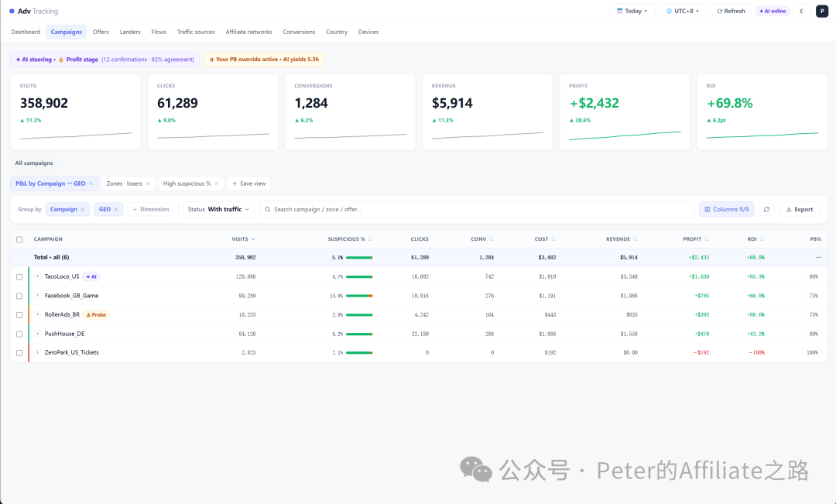
Task: Click the search magnifier icon
Action: pyautogui.click(x=268, y=210)
